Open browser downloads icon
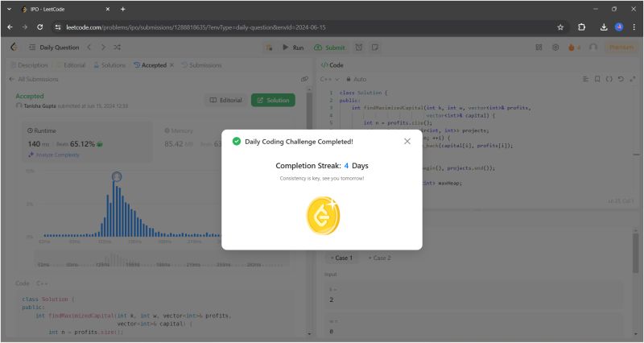The width and height of the screenshot is (644, 343). click(603, 27)
